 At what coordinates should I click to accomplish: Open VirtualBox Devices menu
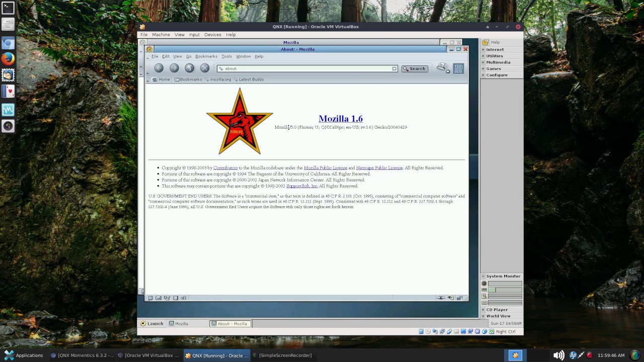(x=212, y=35)
